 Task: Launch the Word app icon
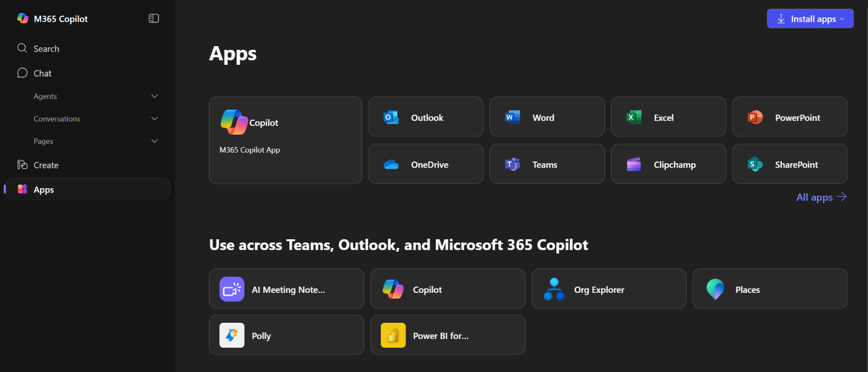[x=513, y=117]
